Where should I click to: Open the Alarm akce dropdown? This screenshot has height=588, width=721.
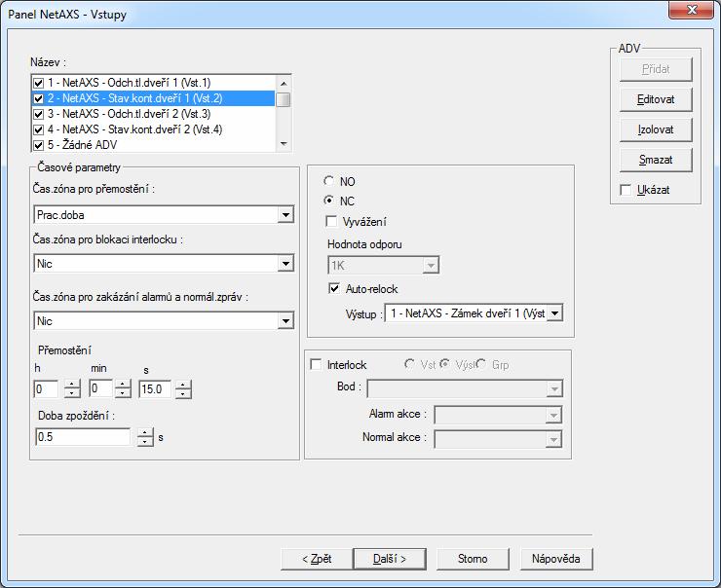coord(553,415)
